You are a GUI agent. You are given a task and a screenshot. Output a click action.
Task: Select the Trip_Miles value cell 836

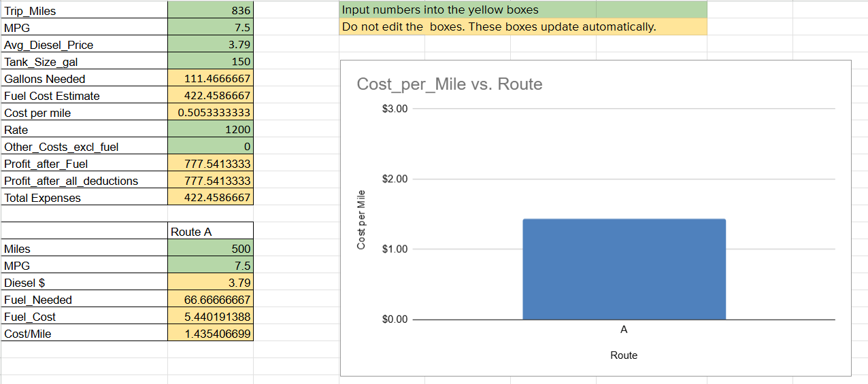tap(210, 11)
